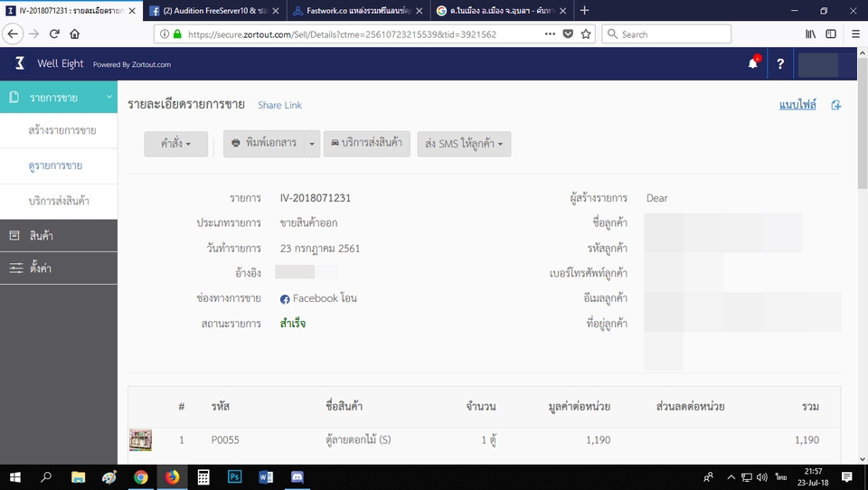Viewport: 868px width, 490px height.
Task: Show hidden system tray icons
Action: click(731, 476)
